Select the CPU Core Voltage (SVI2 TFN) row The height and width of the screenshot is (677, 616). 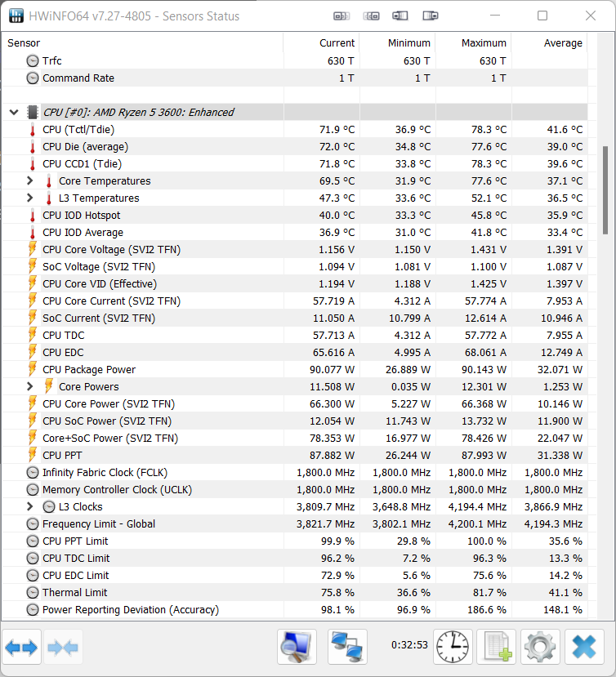(295, 250)
